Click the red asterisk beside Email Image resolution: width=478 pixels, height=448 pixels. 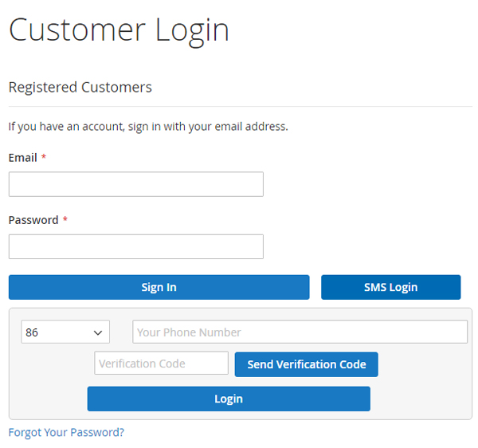(x=44, y=158)
